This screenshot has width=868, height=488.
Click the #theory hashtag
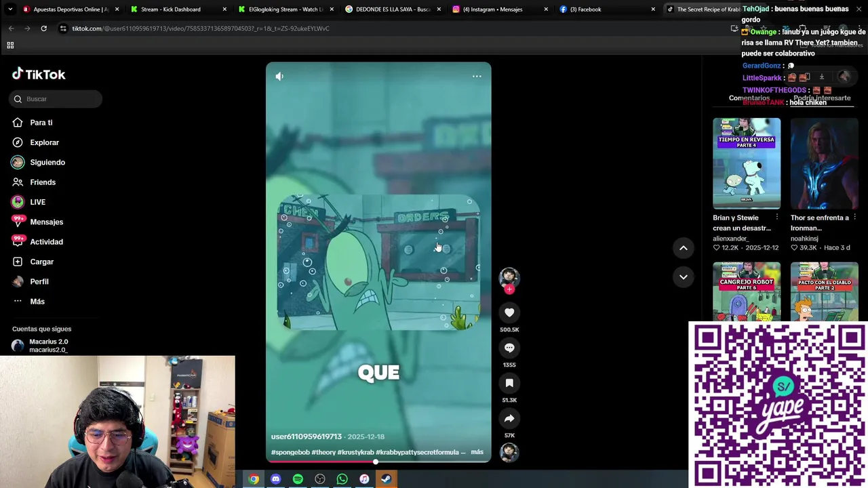click(323, 452)
